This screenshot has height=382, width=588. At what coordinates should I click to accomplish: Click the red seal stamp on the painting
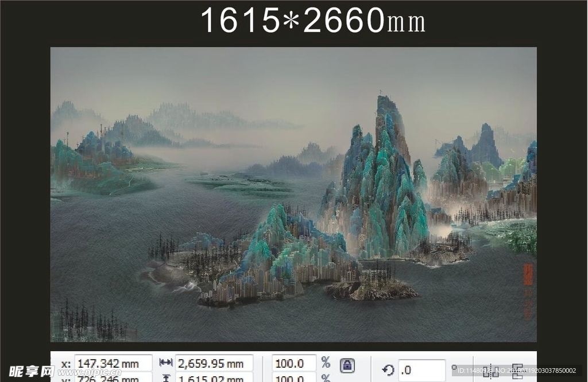pos(528,275)
